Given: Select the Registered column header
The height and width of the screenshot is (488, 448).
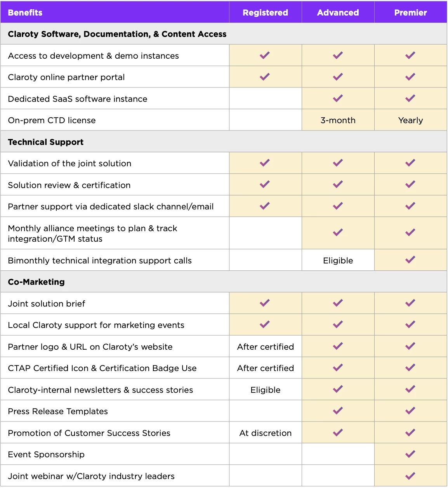Looking at the screenshot, I should (265, 12).
